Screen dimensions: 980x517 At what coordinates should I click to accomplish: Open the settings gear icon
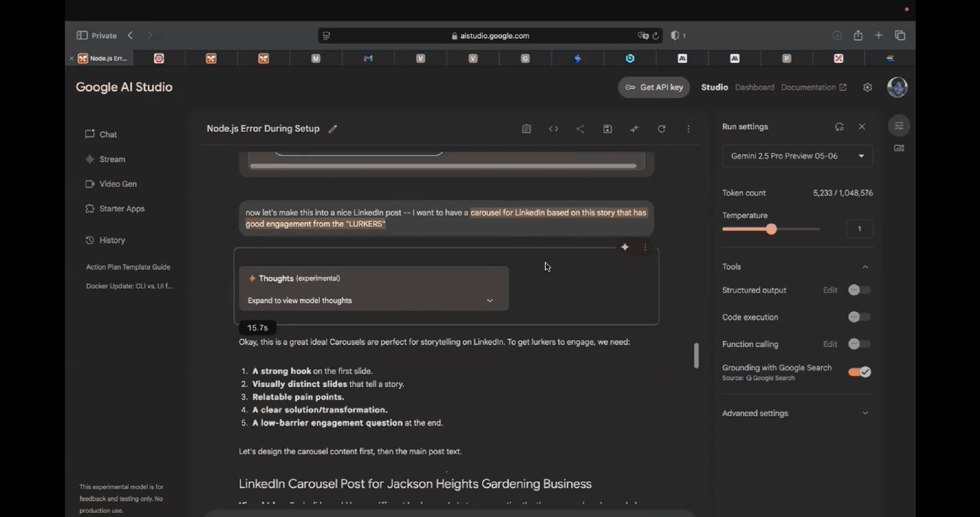(868, 88)
